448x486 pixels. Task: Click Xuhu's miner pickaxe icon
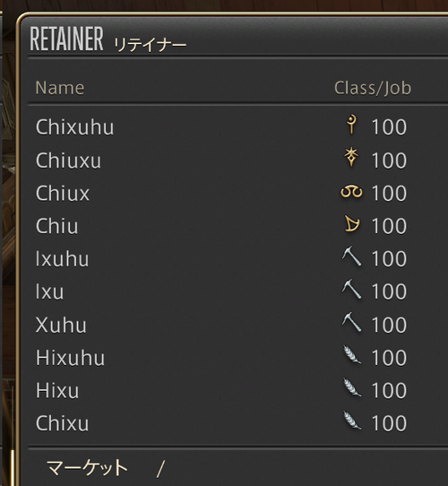click(351, 322)
